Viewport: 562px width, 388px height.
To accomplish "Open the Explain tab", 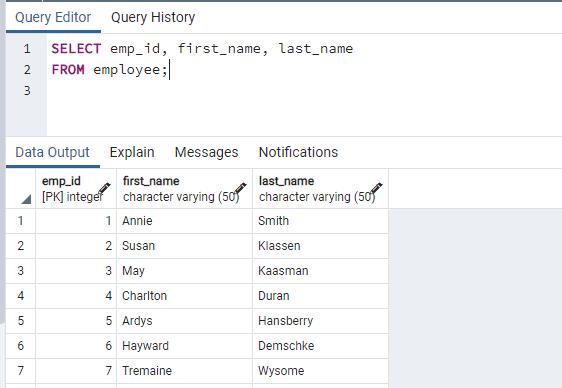I will [x=132, y=152].
